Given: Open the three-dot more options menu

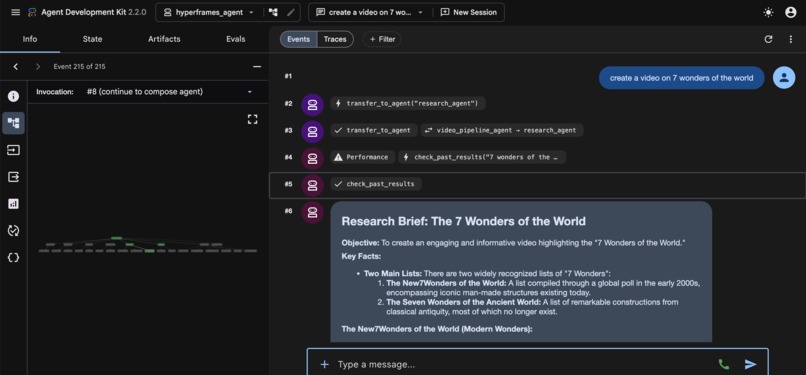Looking at the screenshot, I should (791, 39).
